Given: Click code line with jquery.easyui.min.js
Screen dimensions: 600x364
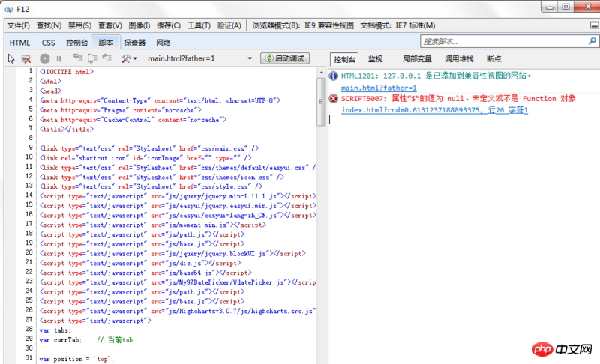Looking at the screenshot, I should pyautogui.click(x=178, y=206).
